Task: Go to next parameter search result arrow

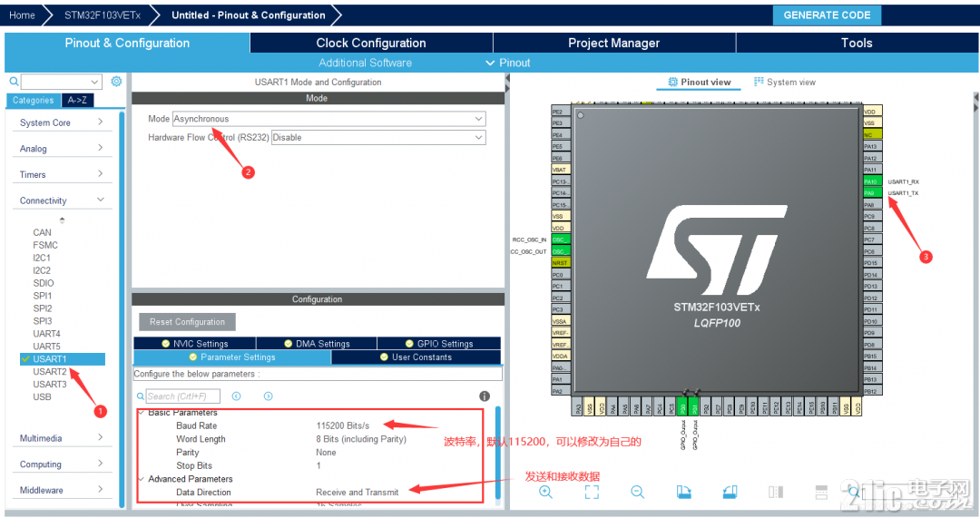Action: tap(268, 396)
